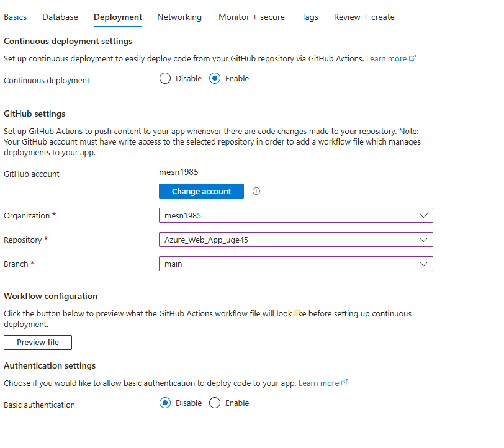Open Learn more link for basic authentication
The image size is (504, 448).
click(323, 383)
